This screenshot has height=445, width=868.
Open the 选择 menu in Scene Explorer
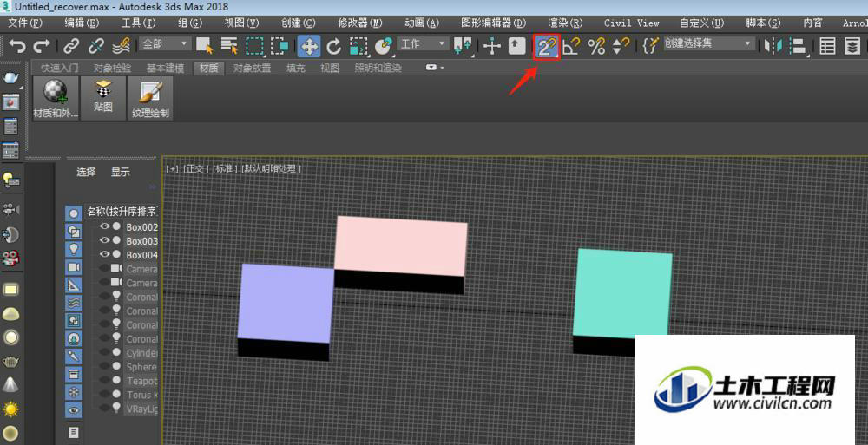[x=86, y=172]
